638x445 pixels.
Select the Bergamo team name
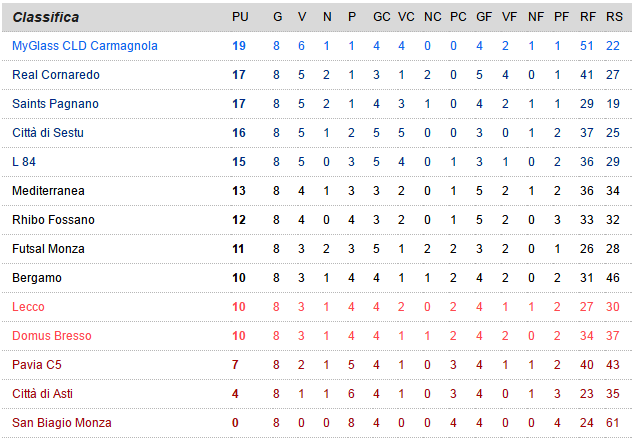(x=37, y=278)
